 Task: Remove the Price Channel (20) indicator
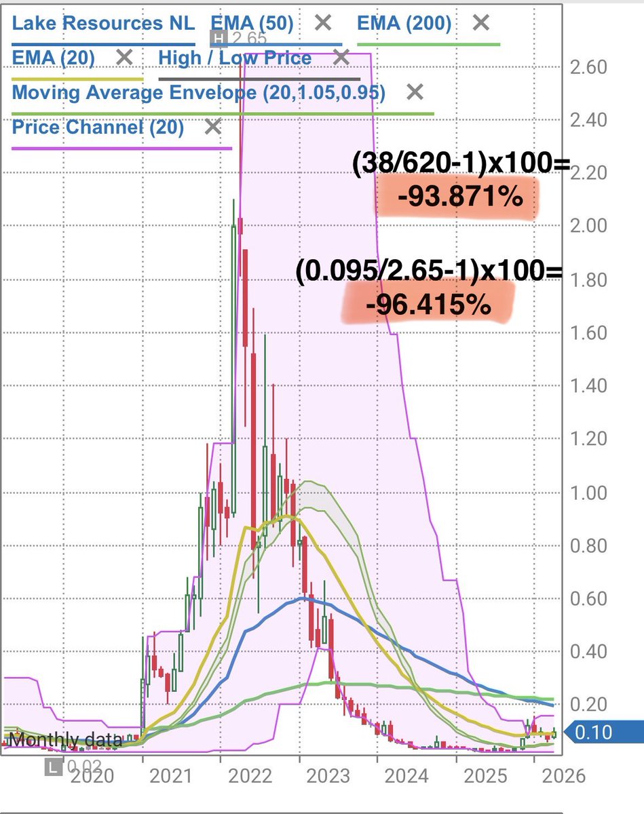pyautogui.click(x=212, y=127)
